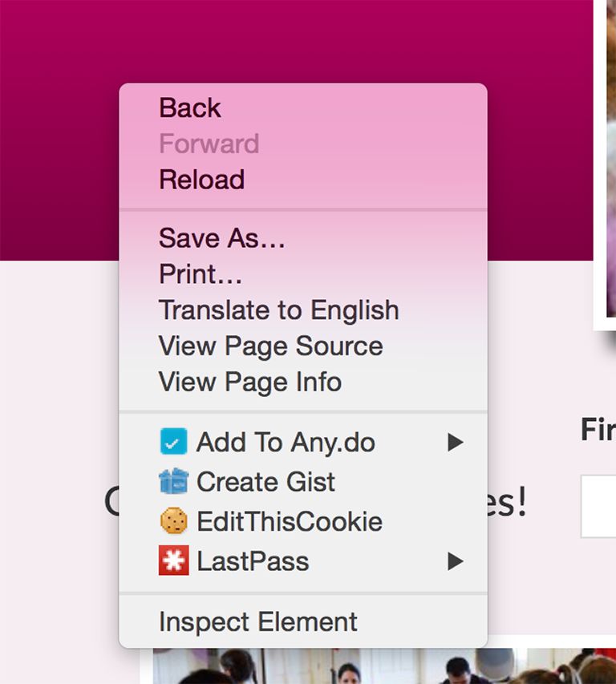
Task: Open View Page Source
Action: click(302, 346)
